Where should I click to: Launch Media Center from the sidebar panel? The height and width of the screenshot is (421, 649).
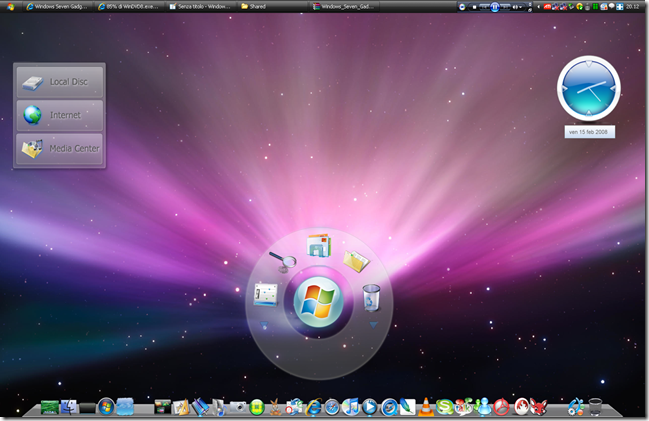coord(59,149)
